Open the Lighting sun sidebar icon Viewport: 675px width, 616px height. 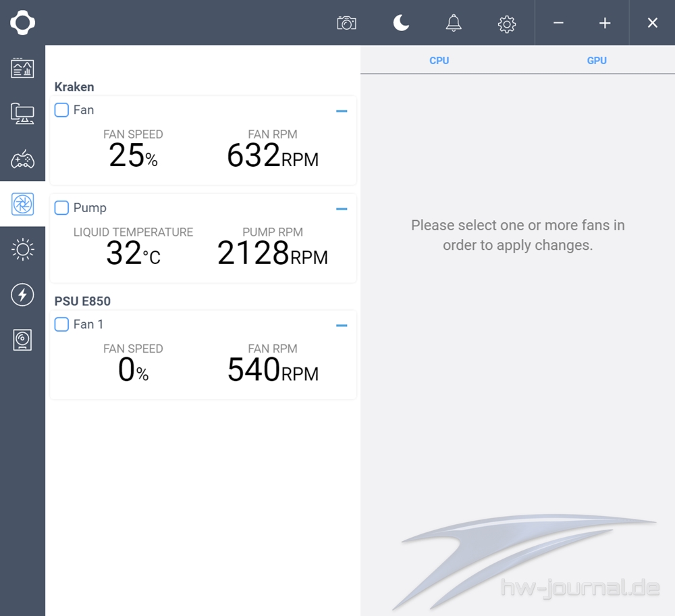click(22, 249)
